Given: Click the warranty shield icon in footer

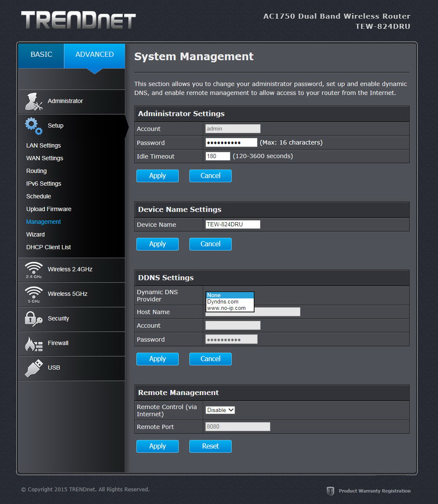Looking at the screenshot, I should (x=330, y=491).
